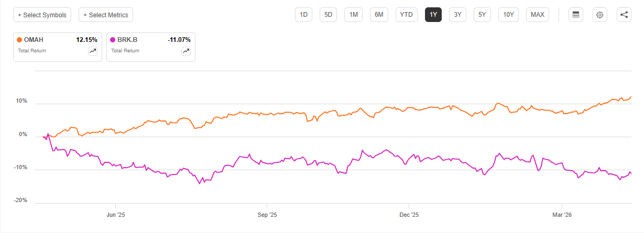
Task: Select the 6M range button
Action: coord(379,15)
